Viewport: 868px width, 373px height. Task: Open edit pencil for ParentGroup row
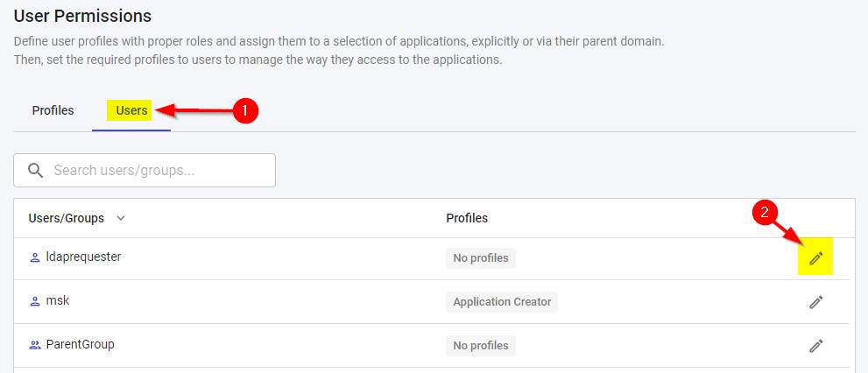(x=815, y=346)
